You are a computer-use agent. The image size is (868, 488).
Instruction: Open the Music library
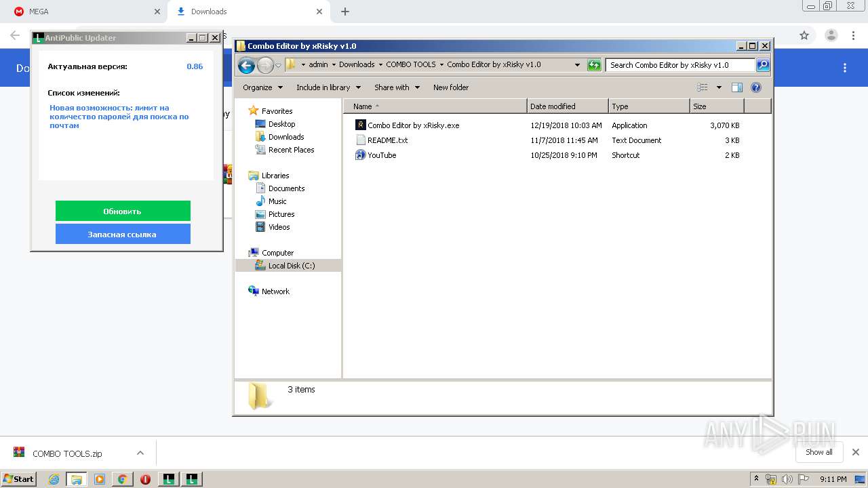tap(271, 201)
